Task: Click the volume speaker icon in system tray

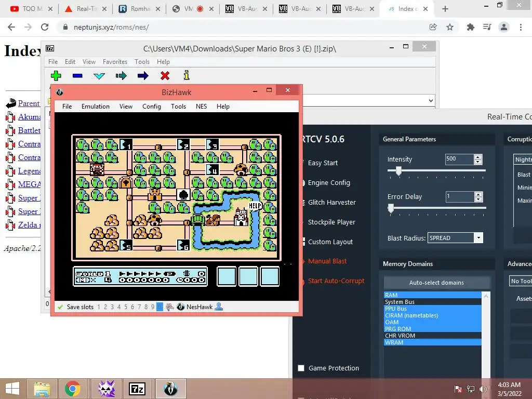Action: (x=483, y=389)
